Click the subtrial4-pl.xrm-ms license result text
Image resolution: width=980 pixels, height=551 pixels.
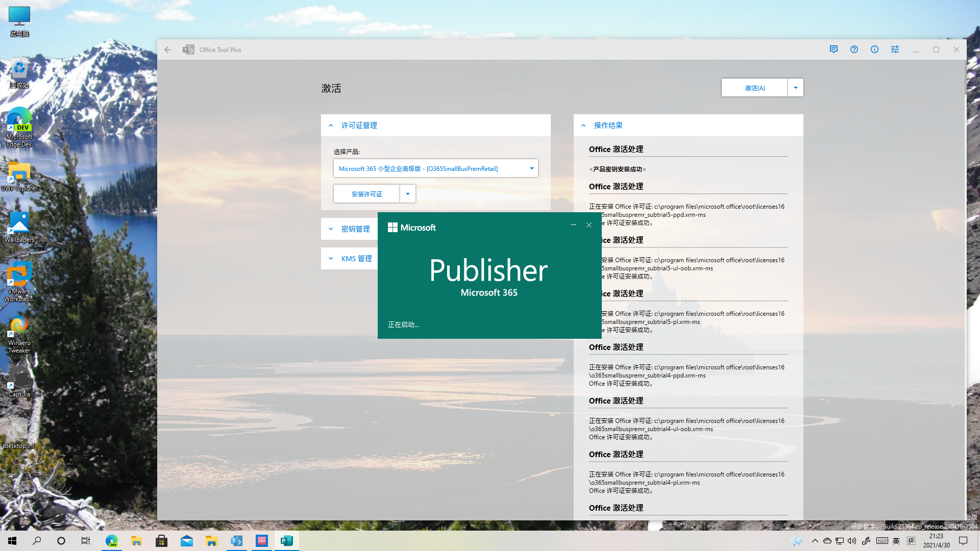click(687, 482)
